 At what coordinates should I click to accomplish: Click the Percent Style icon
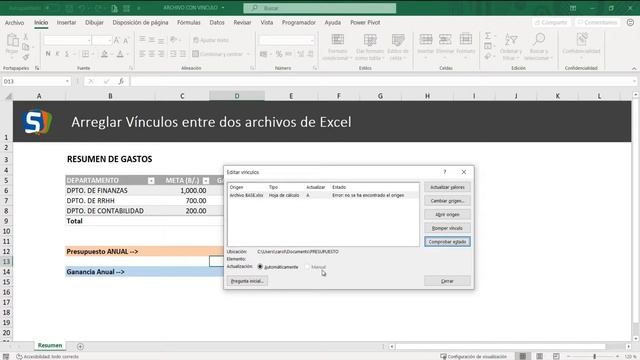(279, 54)
